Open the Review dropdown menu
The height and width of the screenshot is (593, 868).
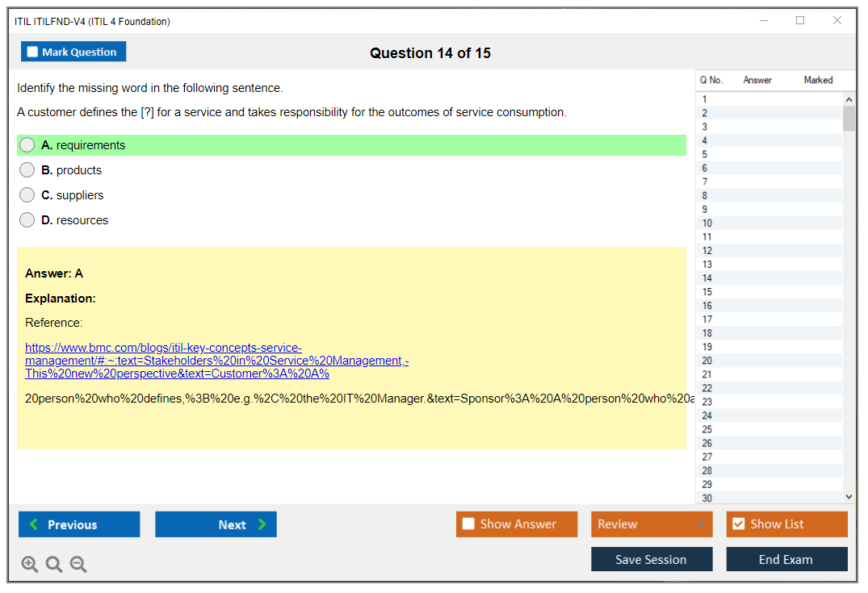652,524
